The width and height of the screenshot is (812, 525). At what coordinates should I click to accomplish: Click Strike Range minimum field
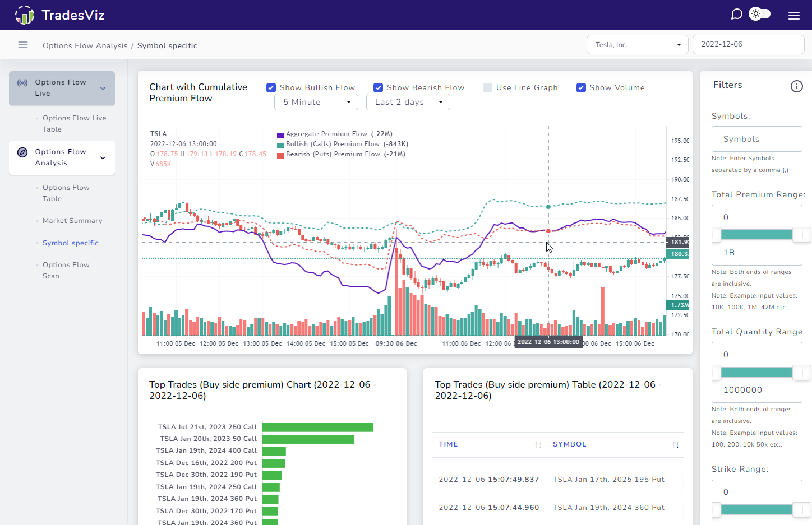(x=757, y=492)
